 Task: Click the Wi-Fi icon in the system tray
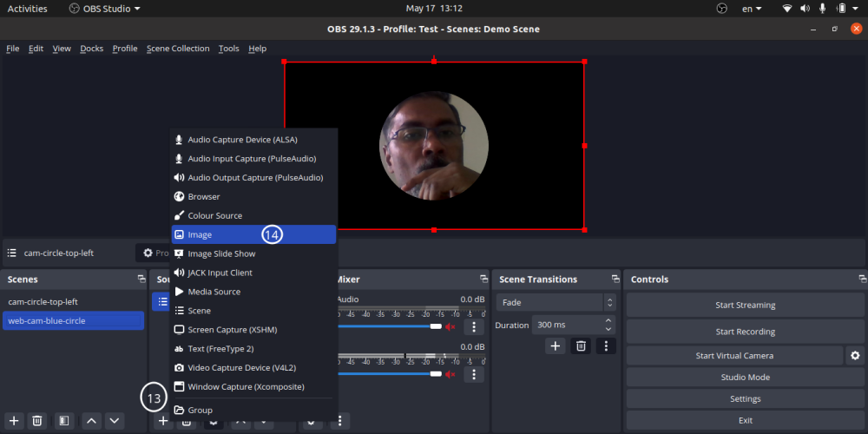pyautogui.click(x=787, y=9)
